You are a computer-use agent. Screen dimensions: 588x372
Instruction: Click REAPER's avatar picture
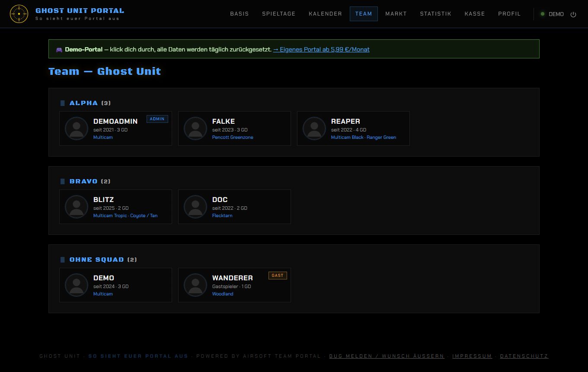click(314, 128)
